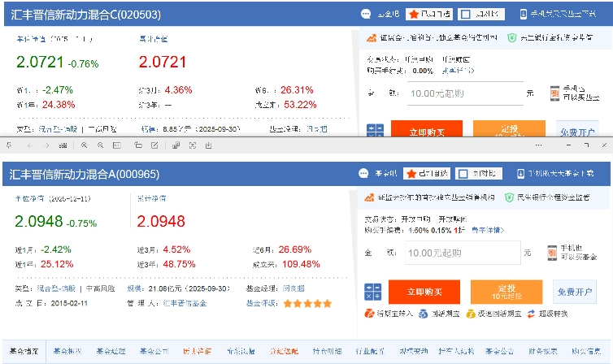Pin the image viewer window with the pin icon
The height and width of the screenshot is (364, 613).
pos(10,145)
